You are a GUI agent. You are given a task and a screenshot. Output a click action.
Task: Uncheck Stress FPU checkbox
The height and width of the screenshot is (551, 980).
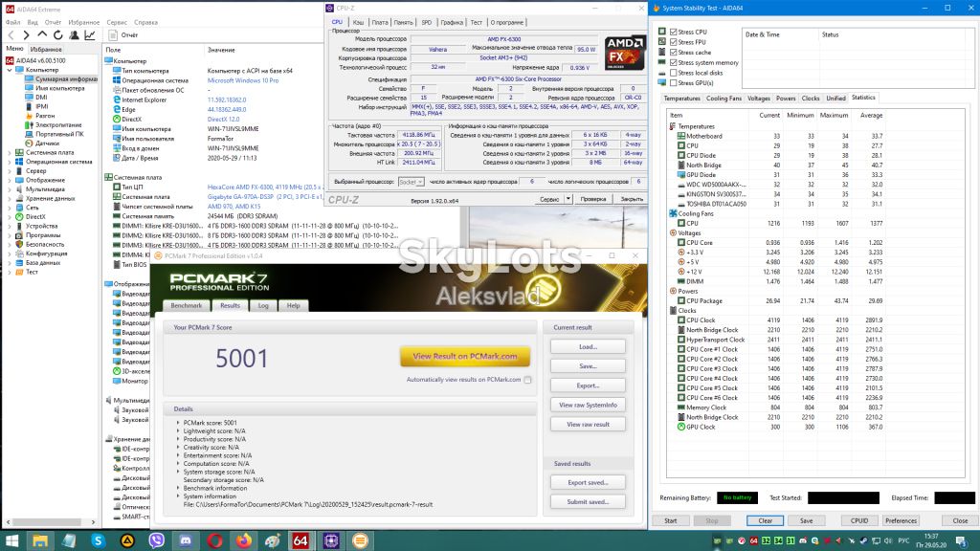[x=673, y=42]
